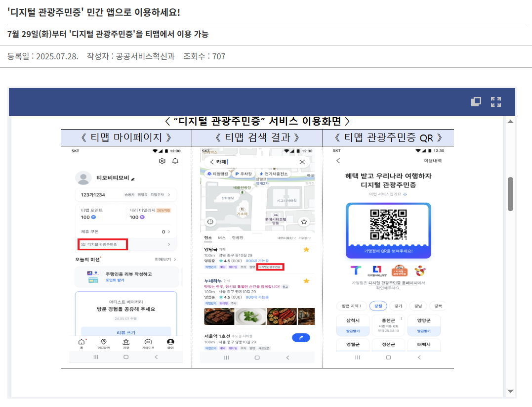Image resolution: width=532 pixels, height=407 pixels.
Task: Select the 정선군 region card
Action: tap(388, 345)
